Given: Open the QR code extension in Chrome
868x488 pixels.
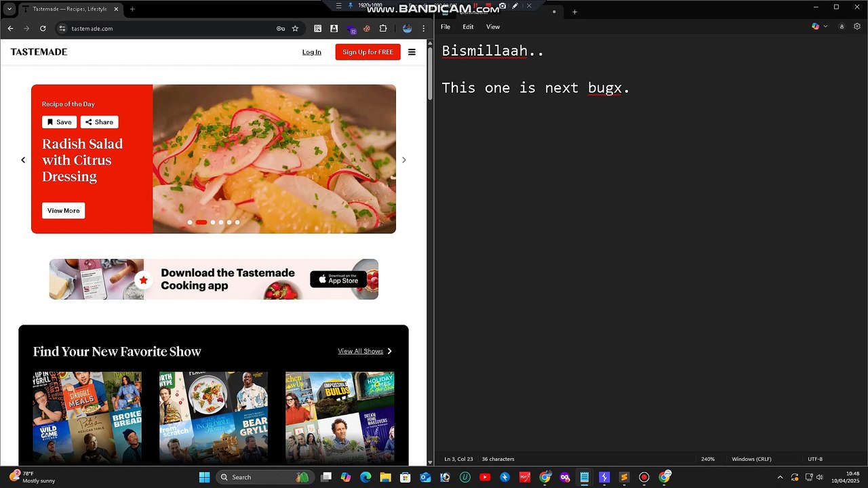Looking at the screenshot, I should [317, 28].
